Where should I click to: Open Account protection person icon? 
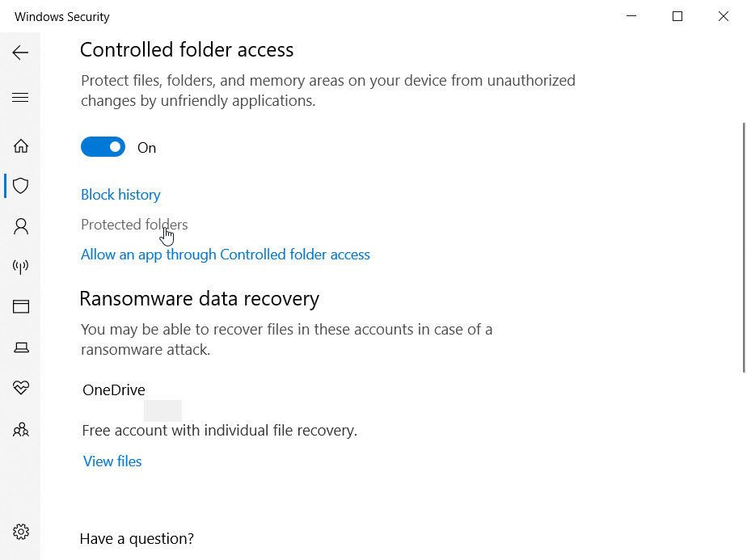coord(21,226)
